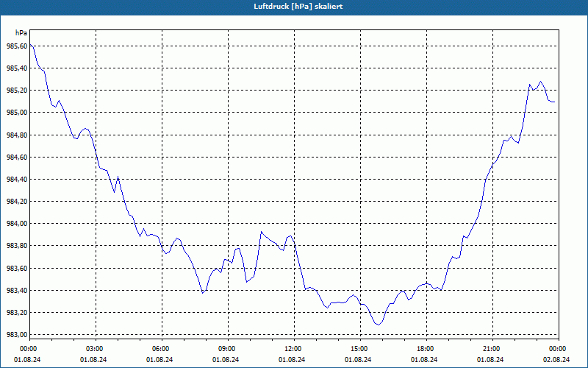Click the 984,20 axis value
Image resolution: width=588 pixels, height=368 pixels.
tap(17, 201)
